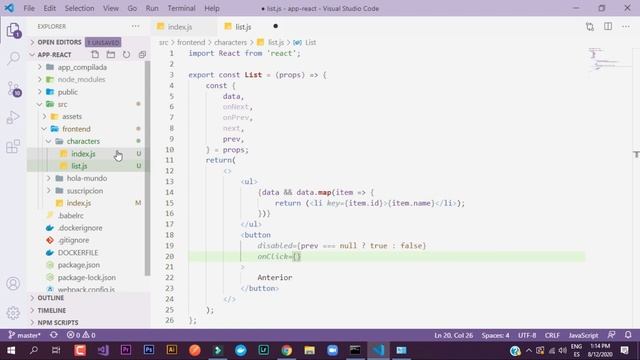Change indentation via Spaces: 4
The image size is (640, 360).
pyautogui.click(x=496, y=335)
